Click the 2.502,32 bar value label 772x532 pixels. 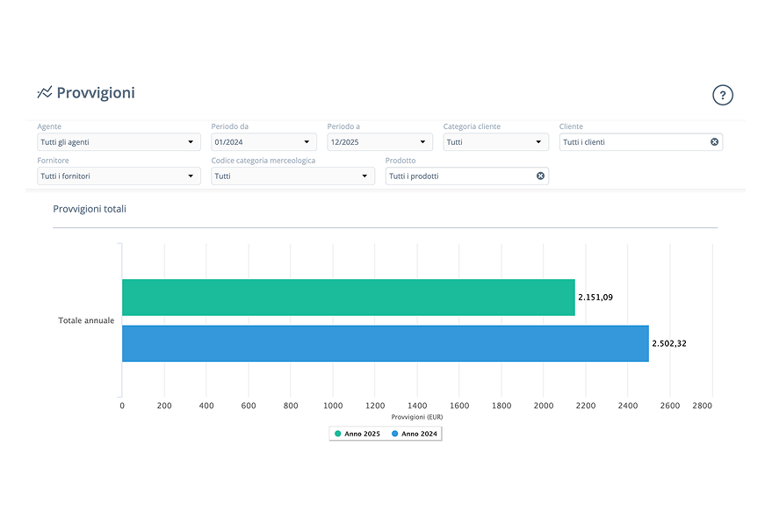(669, 343)
